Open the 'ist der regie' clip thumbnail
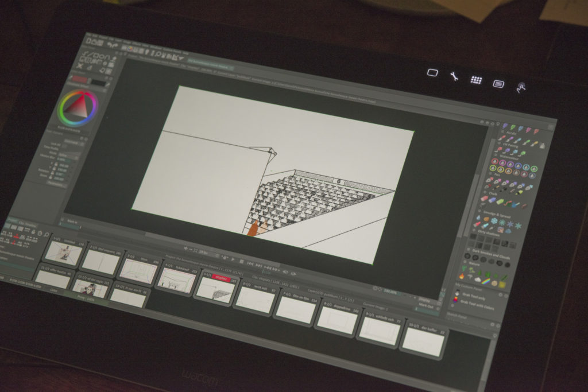The height and width of the screenshot is (392, 588). (x=89, y=289)
